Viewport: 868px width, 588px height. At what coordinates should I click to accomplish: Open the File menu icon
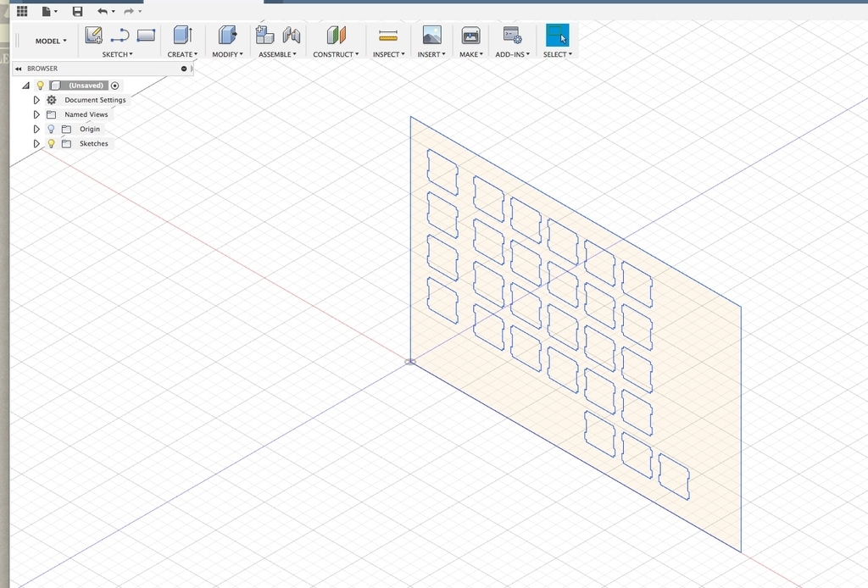pyautogui.click(x=47, y=11)
